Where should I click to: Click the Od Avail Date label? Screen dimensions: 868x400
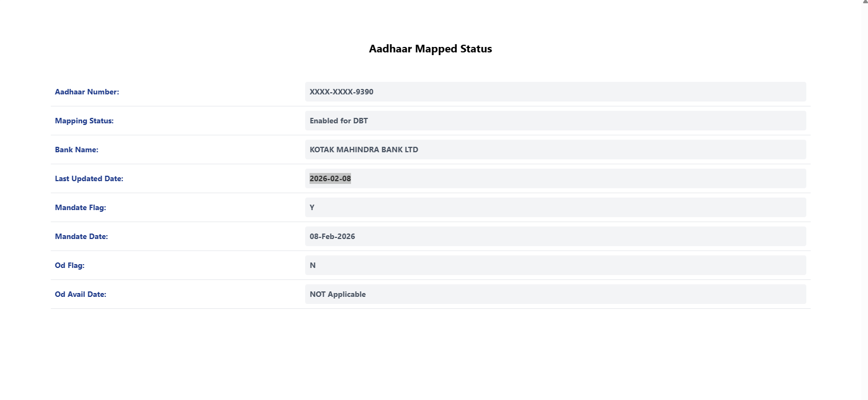click(x=80, y=294)
